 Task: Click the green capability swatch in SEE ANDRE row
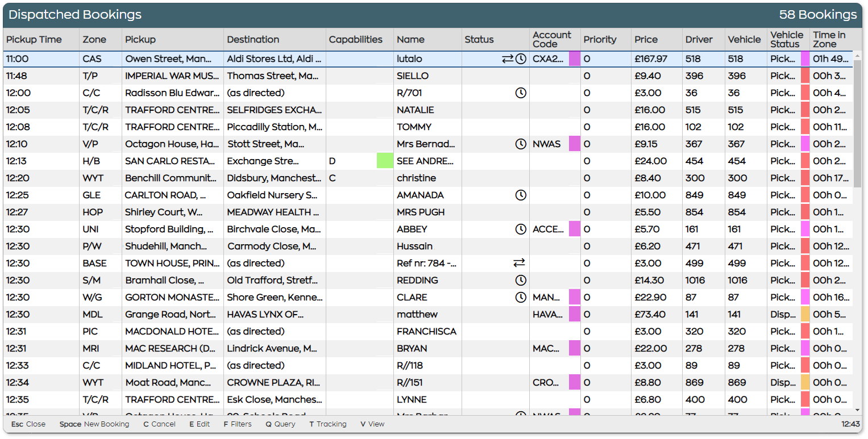385,161
